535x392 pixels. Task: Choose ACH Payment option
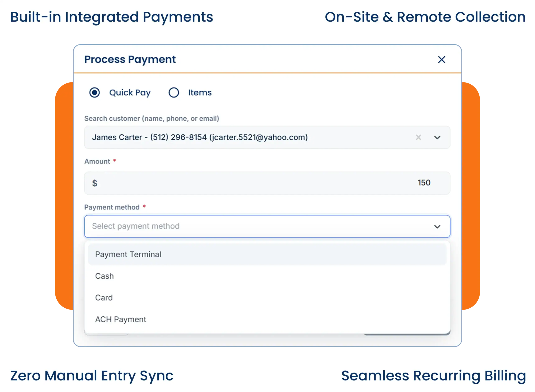[x=267, y=319]
